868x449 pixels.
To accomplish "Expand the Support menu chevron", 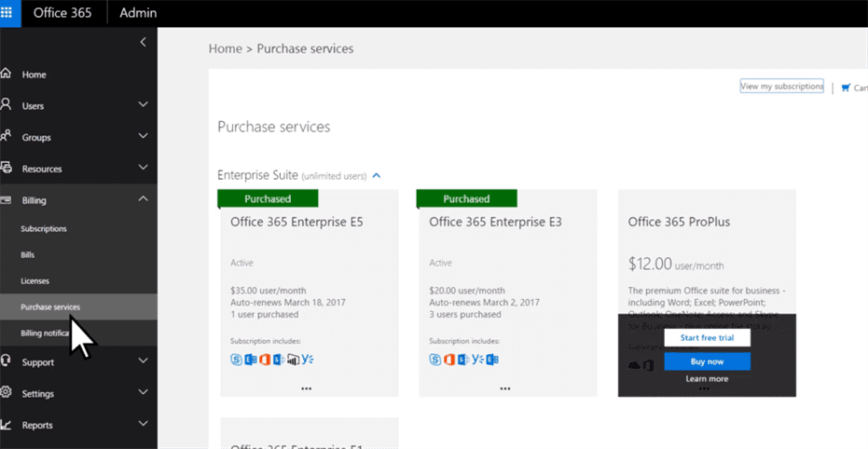I will (143, 361).
